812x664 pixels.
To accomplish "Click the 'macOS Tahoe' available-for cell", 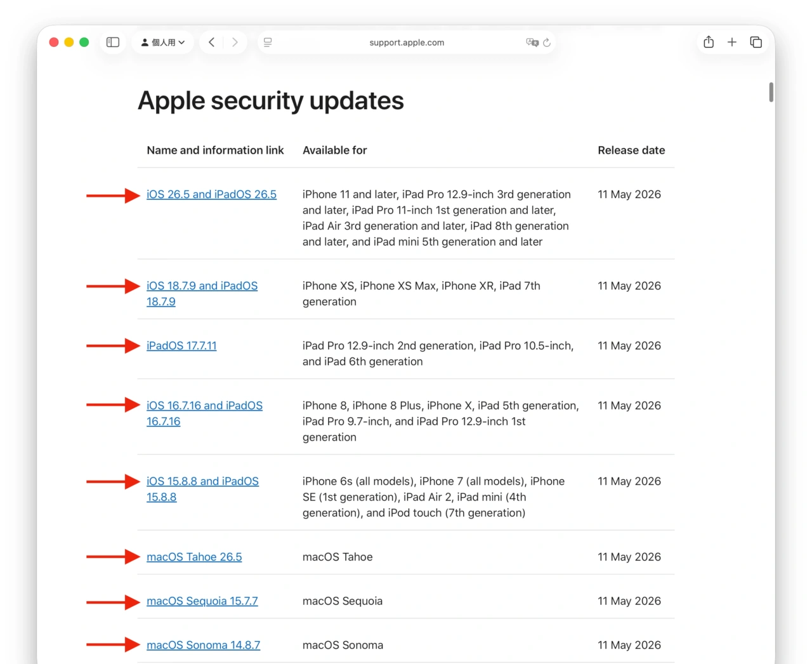I will [337, 557].
